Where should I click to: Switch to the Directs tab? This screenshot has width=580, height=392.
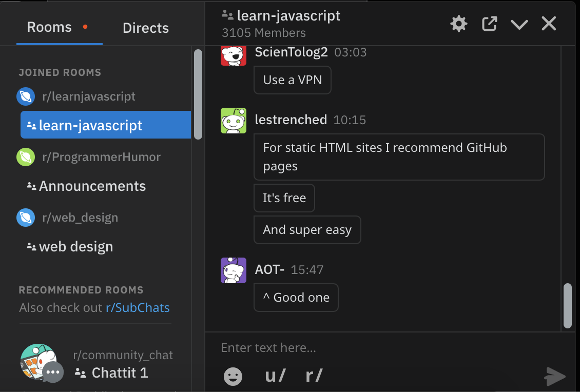[x=146, y=28]
